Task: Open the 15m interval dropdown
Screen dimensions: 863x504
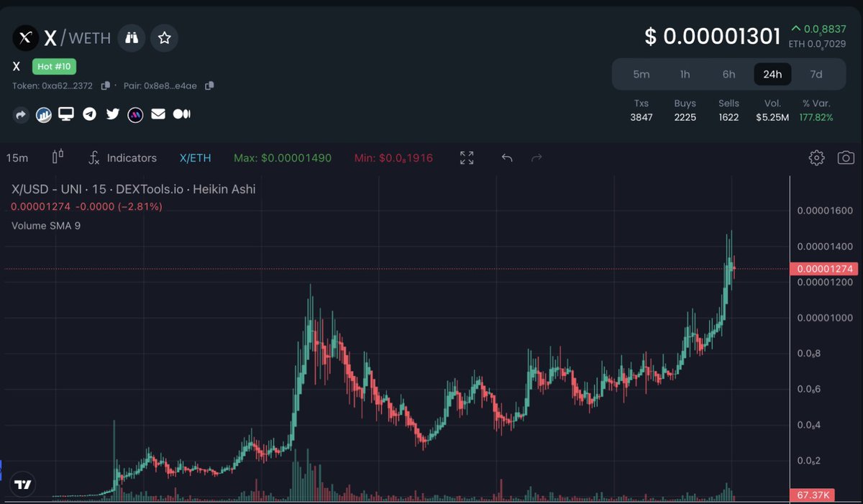Action: coord(17,157)
